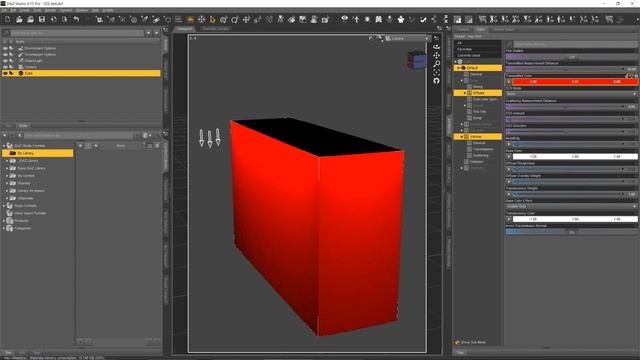Select the Rotate tool in the toolbar
640x360 pixels.
point(235,19)
